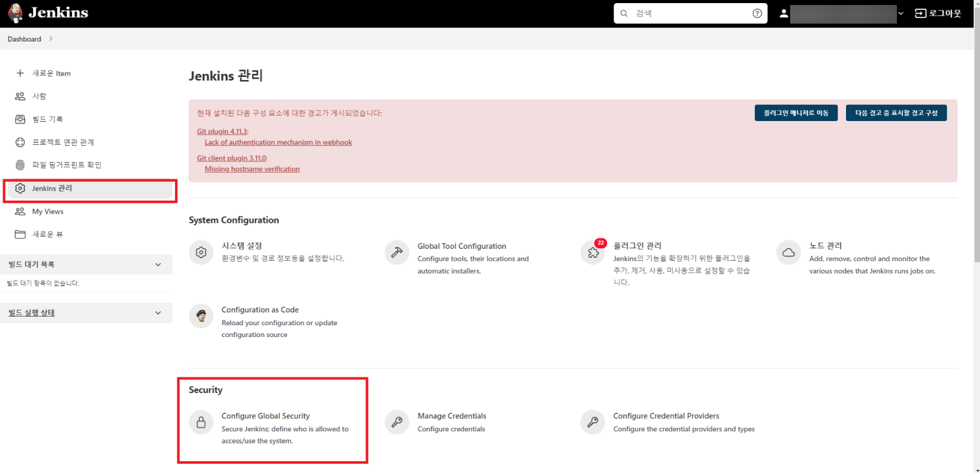
Task: Click the 시스템 설정 gear icon
Action: [x=201, y=253]
